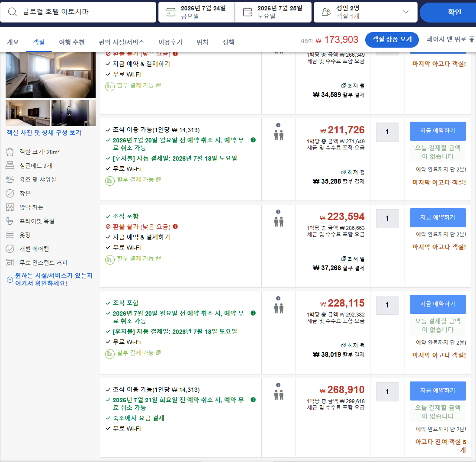This screenshot has width=476, height=462.
Task: Open the 정책 tab
Action: pyautogui.click(x=228, y=42)
